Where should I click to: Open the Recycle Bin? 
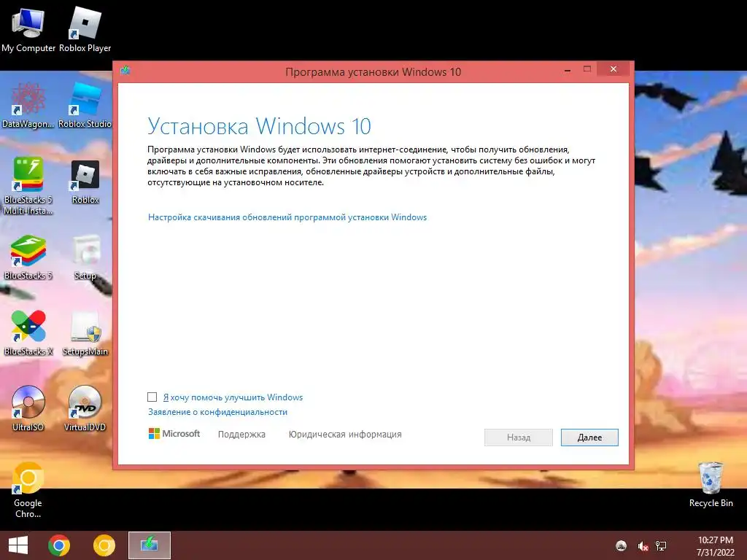coord(711,485)
